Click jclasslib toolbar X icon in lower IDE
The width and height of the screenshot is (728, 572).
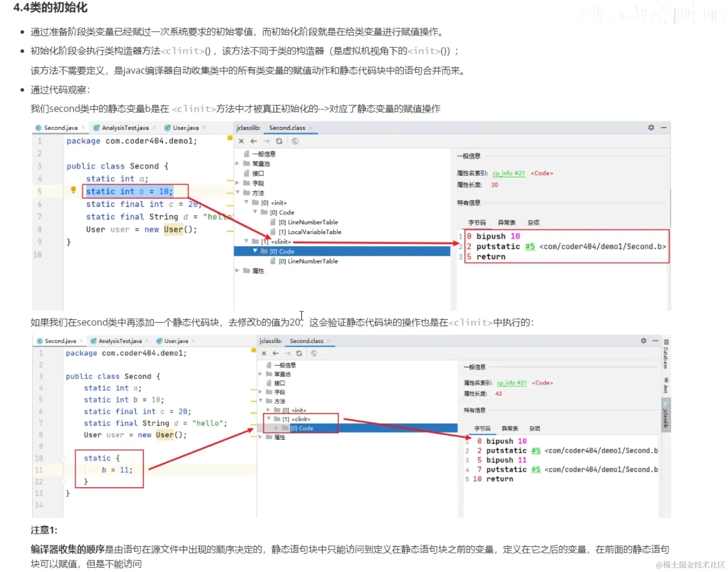(264, 354)
